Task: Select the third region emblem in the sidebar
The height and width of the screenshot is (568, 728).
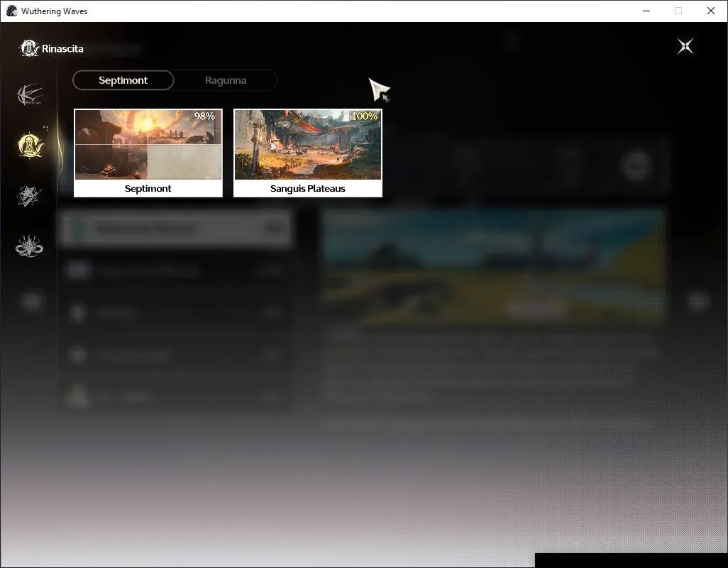Action: tap(29, 196)
